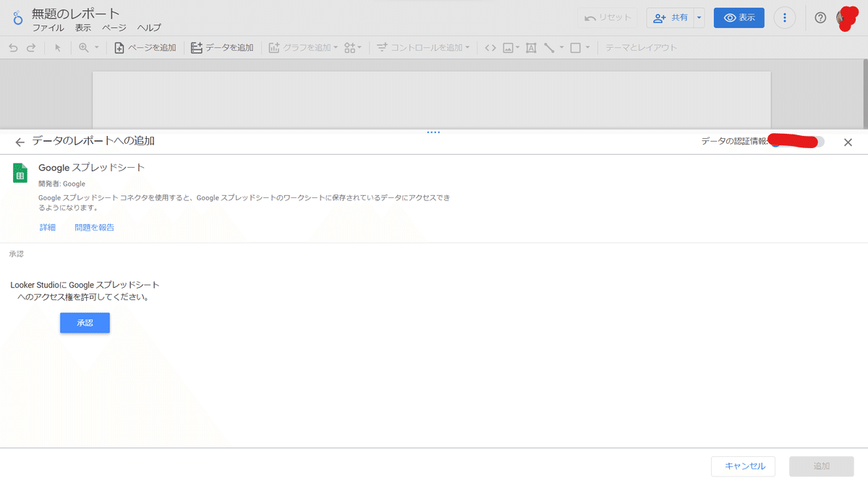Click the URL embed code icon
Screen dimensions: 868x488
490,48
